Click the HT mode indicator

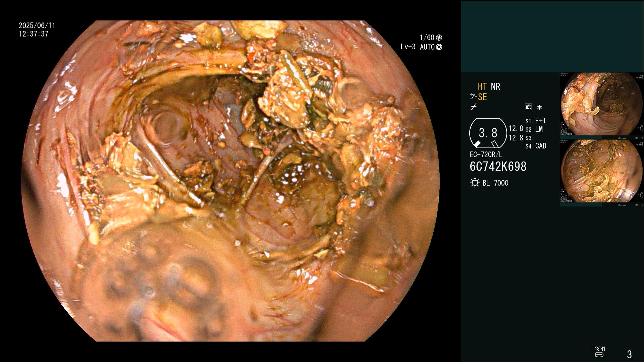(x=482, y=86)
